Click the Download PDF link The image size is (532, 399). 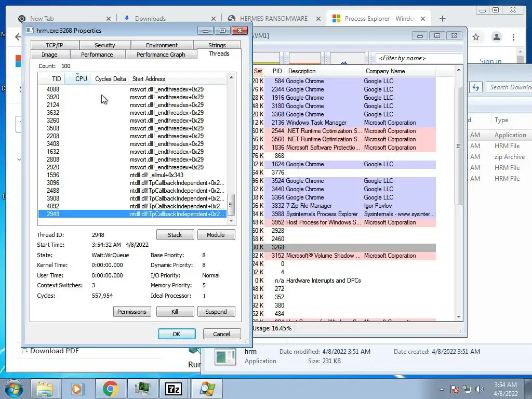(x=54, y=351)
